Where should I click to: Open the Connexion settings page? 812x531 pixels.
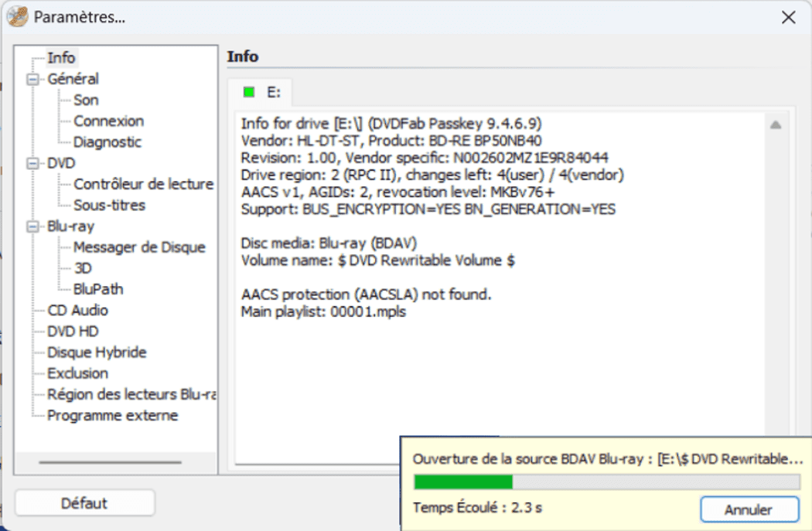click(109, 121)
